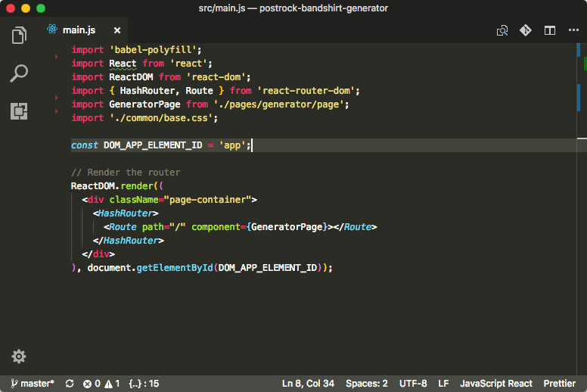This screenshot has height=392, width=587.
Task: Change language mode JavaScript React
Action: [x=495, y=384]
